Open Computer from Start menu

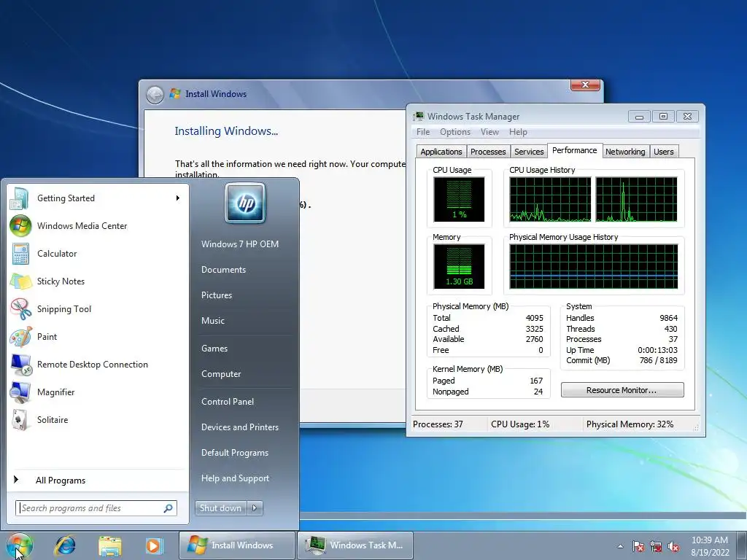[x=221, y=374]
